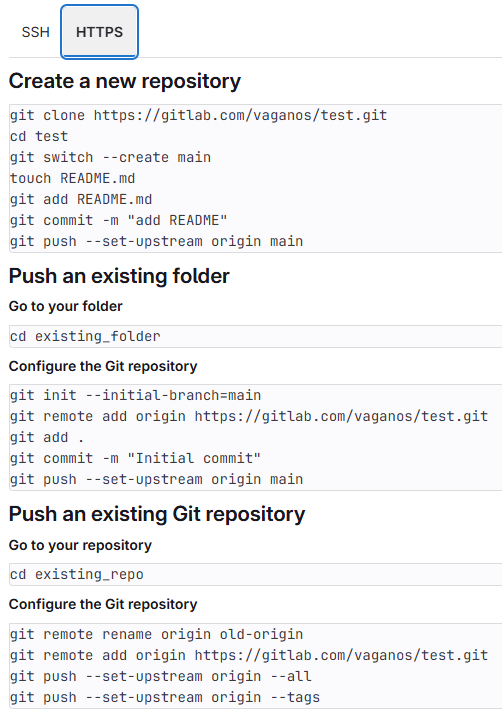Click the 'Push an existing folder' heading
This screenshot has width=502, height=718.
pyautogui.click(x=119, y=276)
